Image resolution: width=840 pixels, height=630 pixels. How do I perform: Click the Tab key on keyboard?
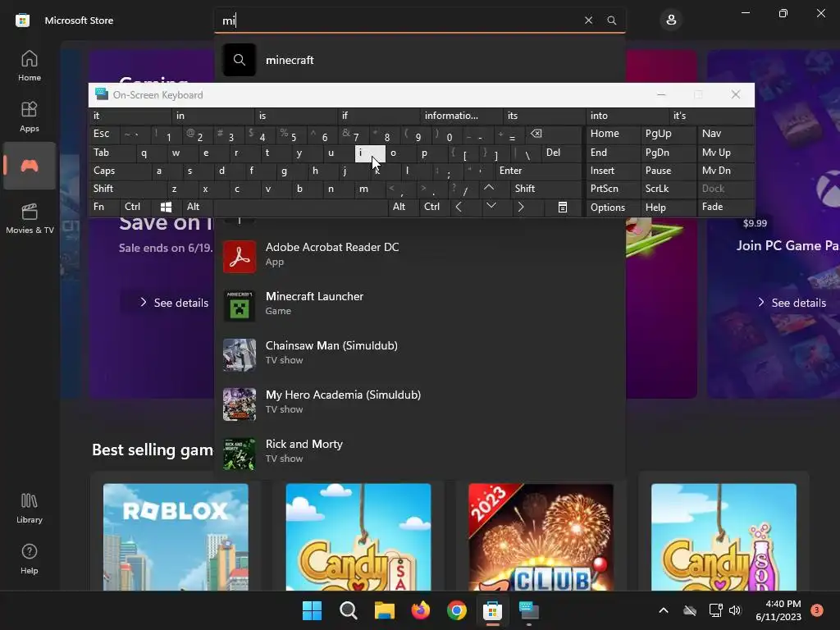112,153
